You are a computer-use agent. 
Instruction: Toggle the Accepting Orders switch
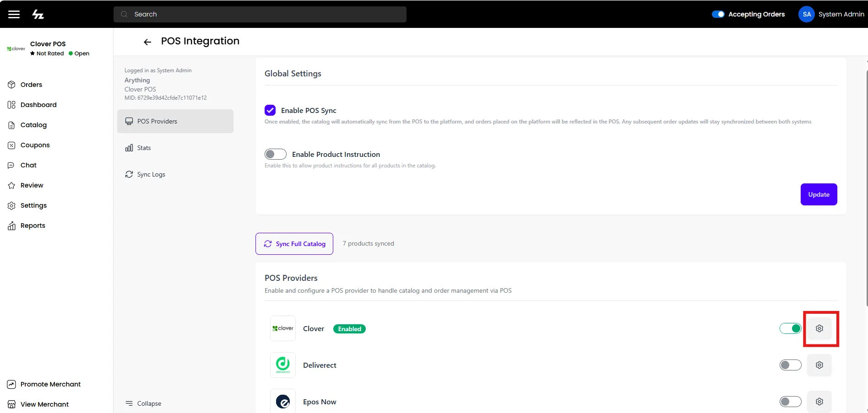(718, 14)
